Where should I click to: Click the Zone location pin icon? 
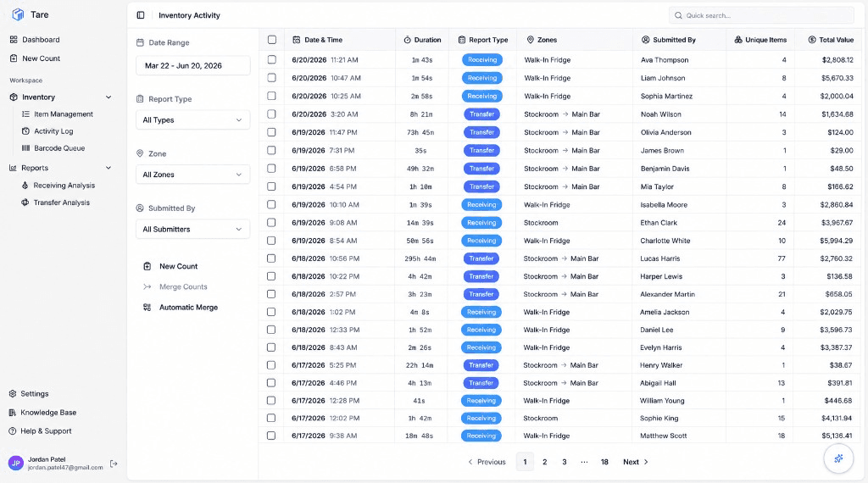pyautogui.click(x=140, y=154)
